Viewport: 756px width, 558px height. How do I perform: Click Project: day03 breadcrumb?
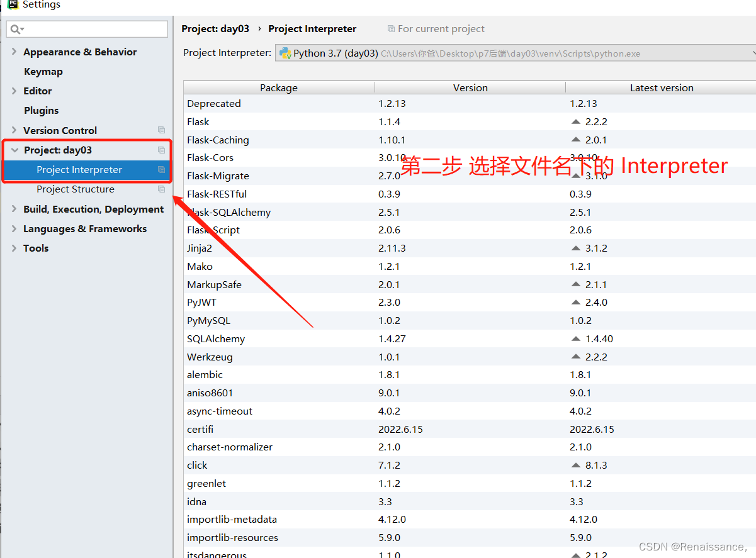tap(215, 29)
